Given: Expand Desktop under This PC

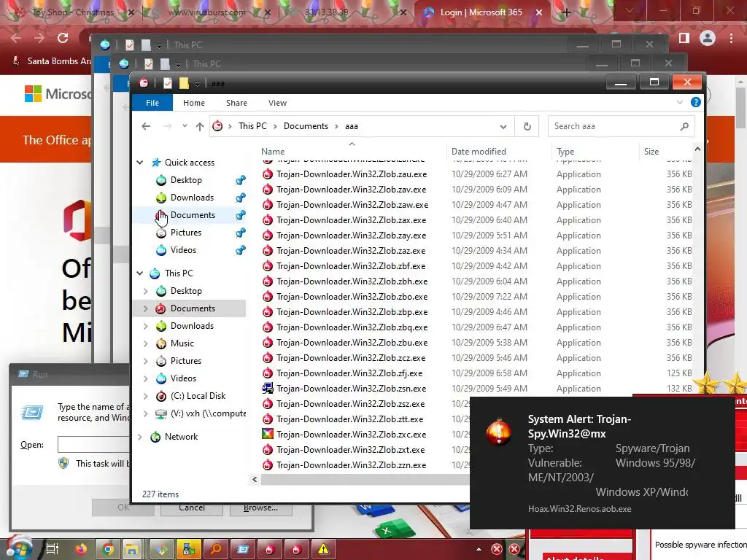Looking at the screenshot, I should 146,291.
